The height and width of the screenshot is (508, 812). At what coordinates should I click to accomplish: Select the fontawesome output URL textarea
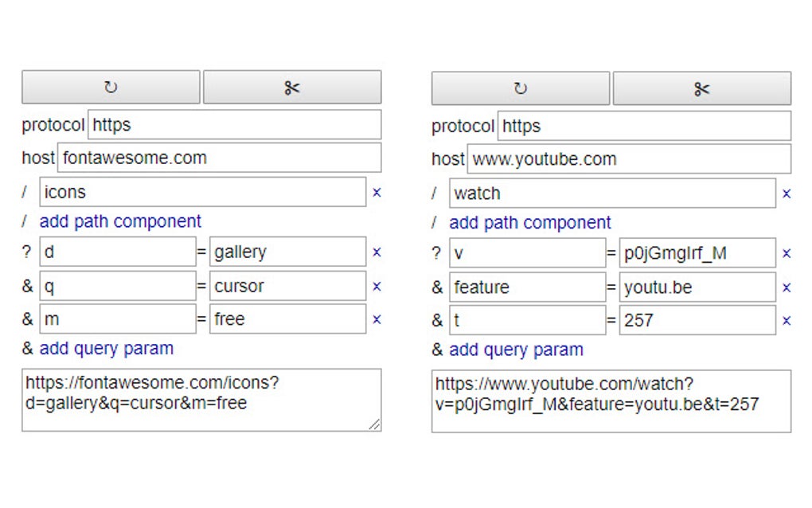point(201,400)
